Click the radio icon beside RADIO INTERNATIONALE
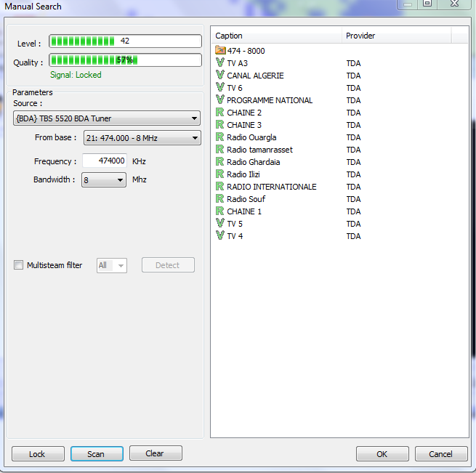 pyautogui.click(x=220, y=187)
